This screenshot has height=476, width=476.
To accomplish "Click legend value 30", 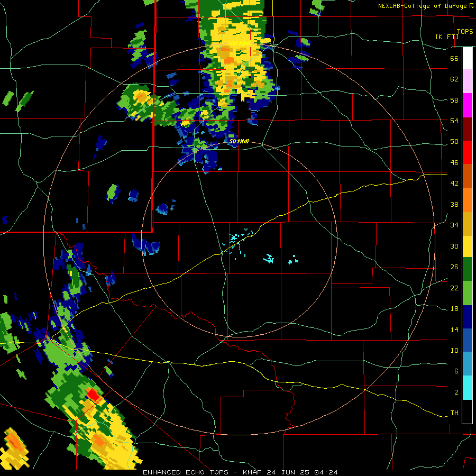I will [454, 246].
